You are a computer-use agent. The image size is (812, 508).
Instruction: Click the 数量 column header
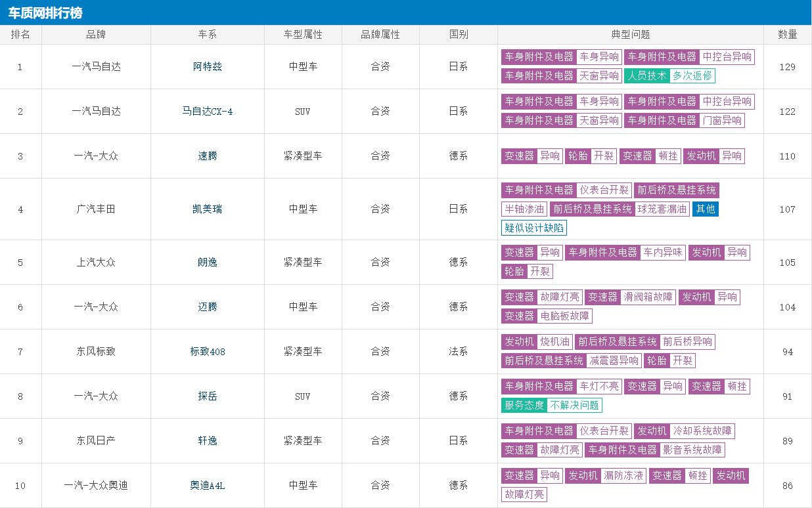[787, 35]
